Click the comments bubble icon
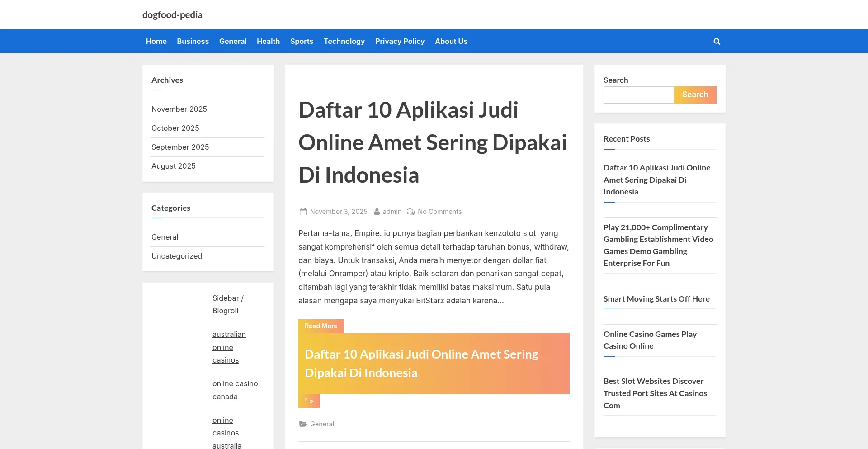Viewport: 868px width, 449px height. pyautogui.click(x=410, y=212)
